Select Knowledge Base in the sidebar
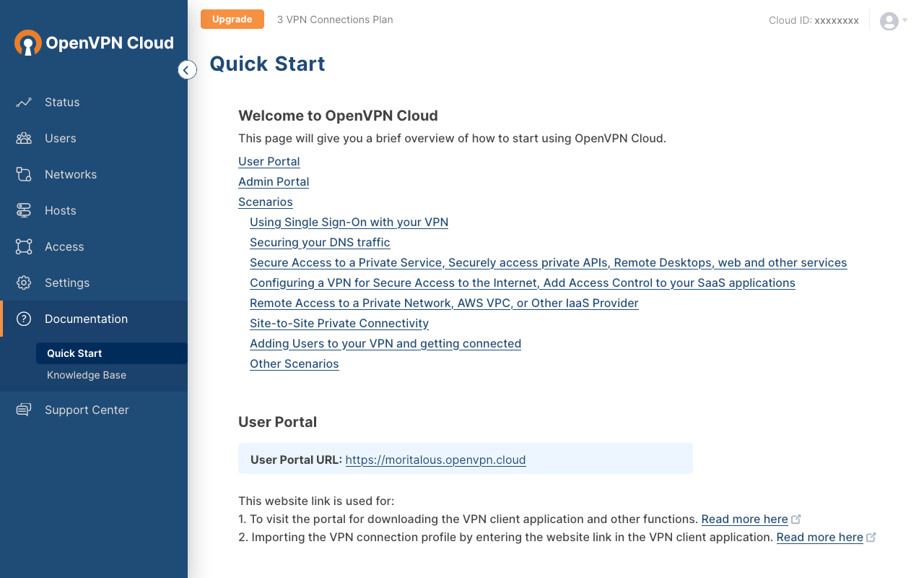The height and width of the screenshot is (578, 924). pos(87,376)
